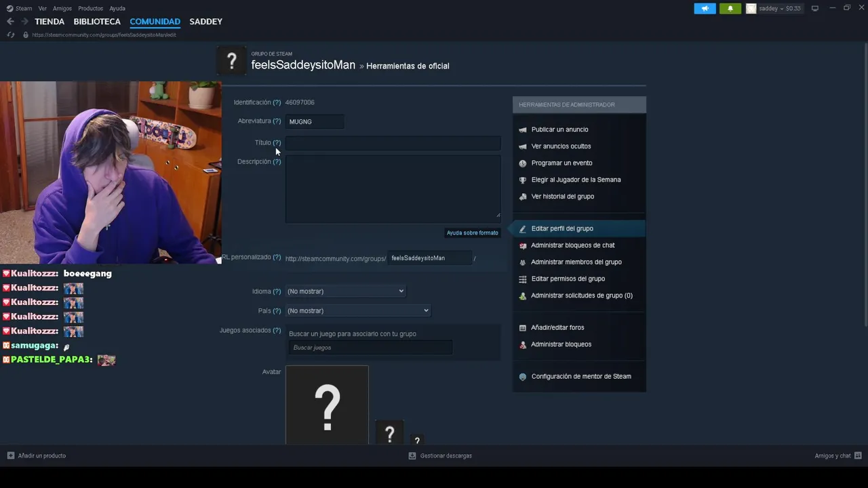Click the help (?) next to Abreviatura
This screenshot has height=488, width=868.
277,121
